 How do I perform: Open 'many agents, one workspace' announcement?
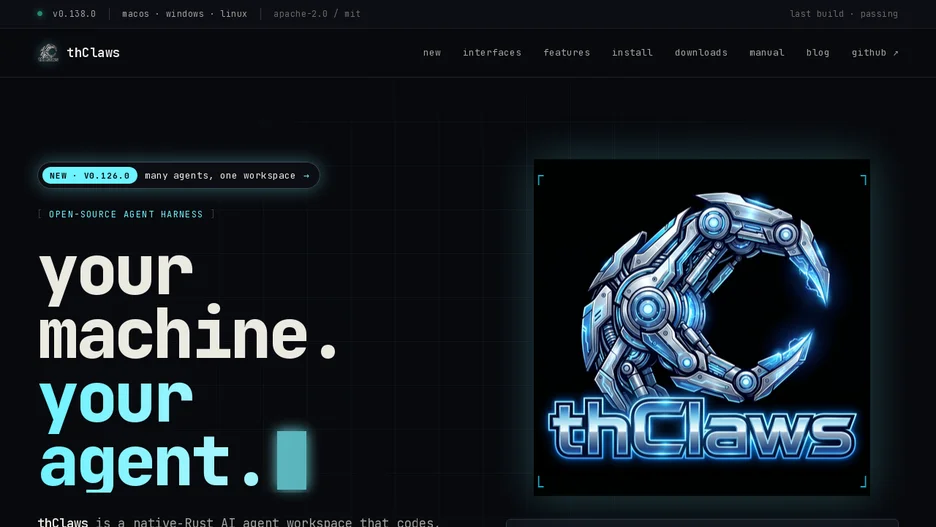click(227, 175)
